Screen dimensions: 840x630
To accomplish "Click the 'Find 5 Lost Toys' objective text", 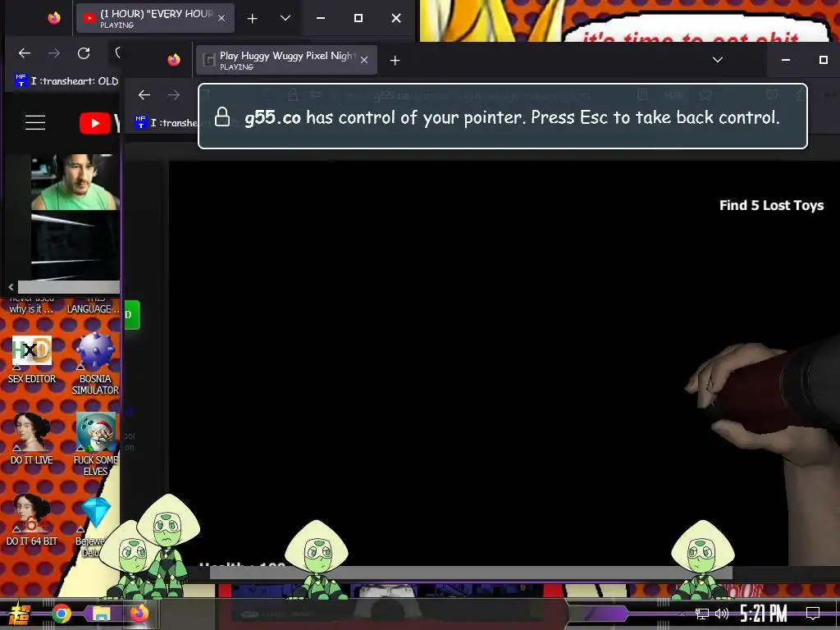I will click(771, 206).
